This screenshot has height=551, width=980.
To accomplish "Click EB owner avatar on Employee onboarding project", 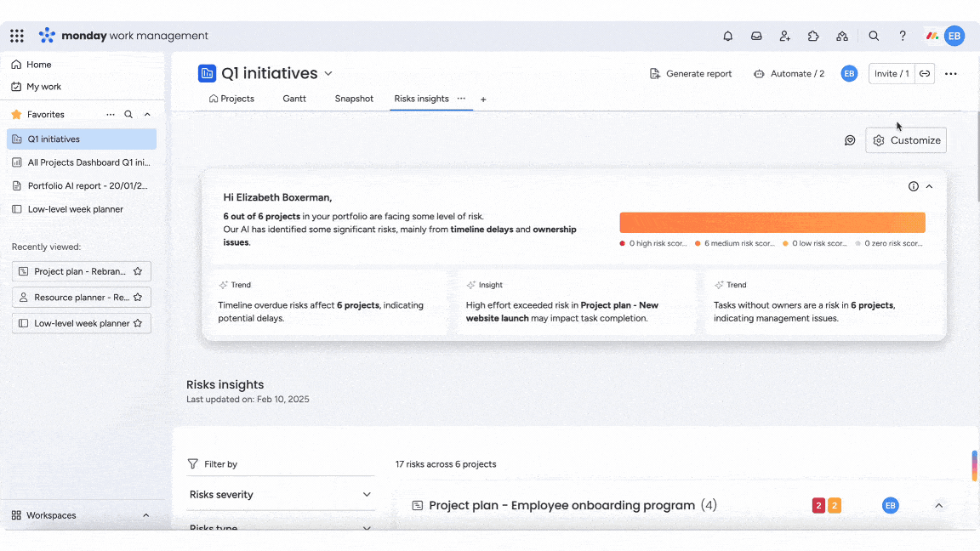I will point(890,505).
